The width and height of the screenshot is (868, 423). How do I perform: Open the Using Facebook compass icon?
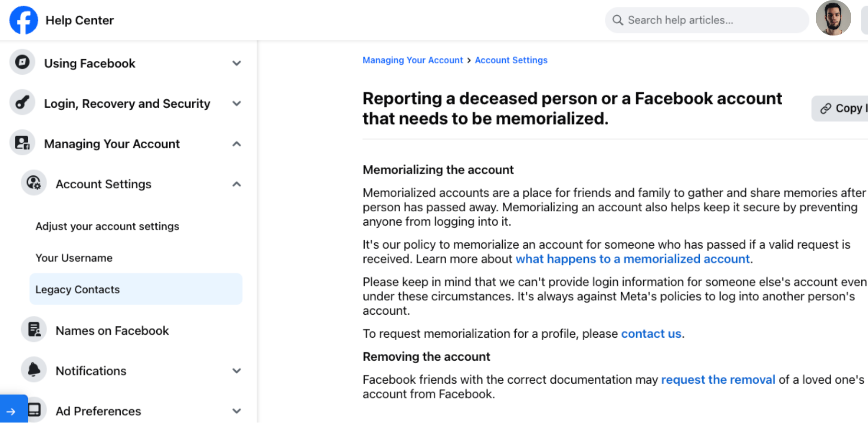click(22, 62)
